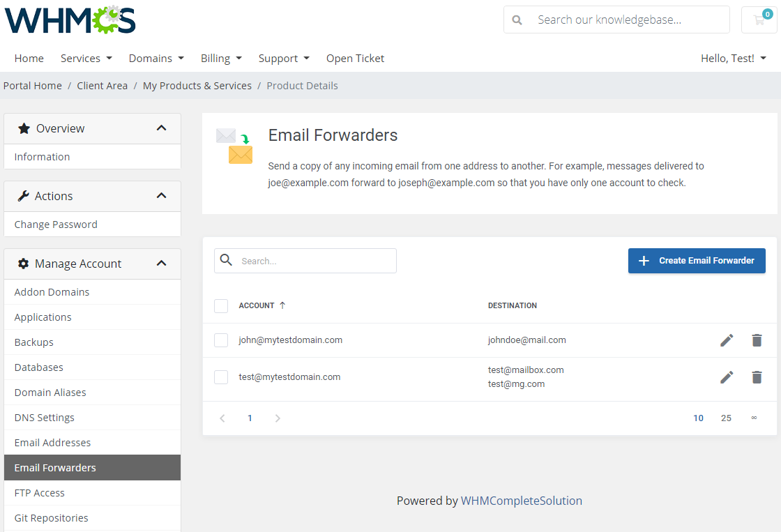Open the shopping cart icon

point(759,20)
